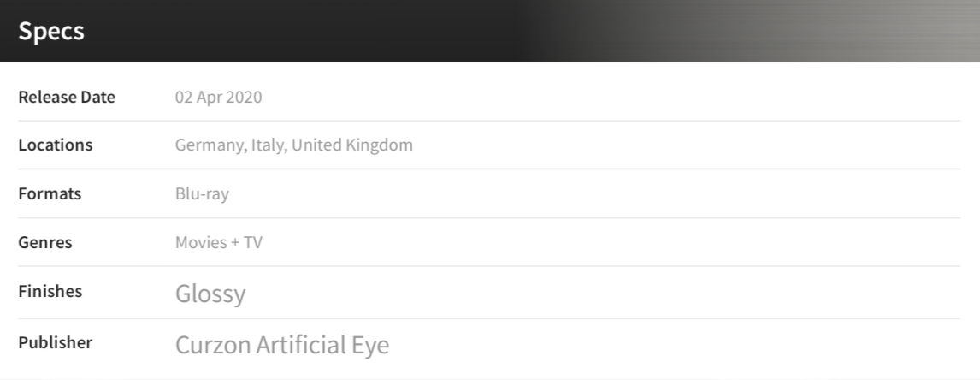Click the year "2020" in release date
Viewport: 980px width, 380px height.
[x=245, y=97]
